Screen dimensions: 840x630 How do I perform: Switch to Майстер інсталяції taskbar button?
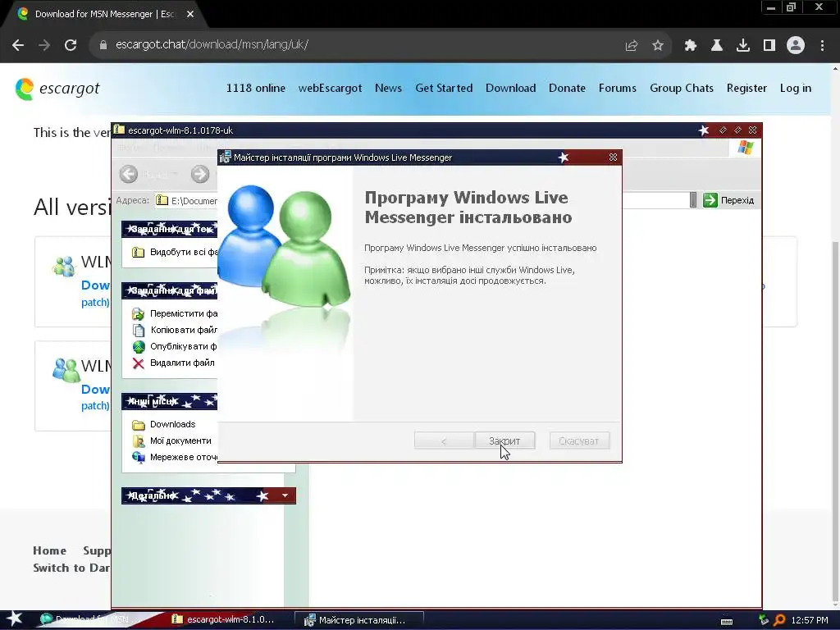[359, 620]
